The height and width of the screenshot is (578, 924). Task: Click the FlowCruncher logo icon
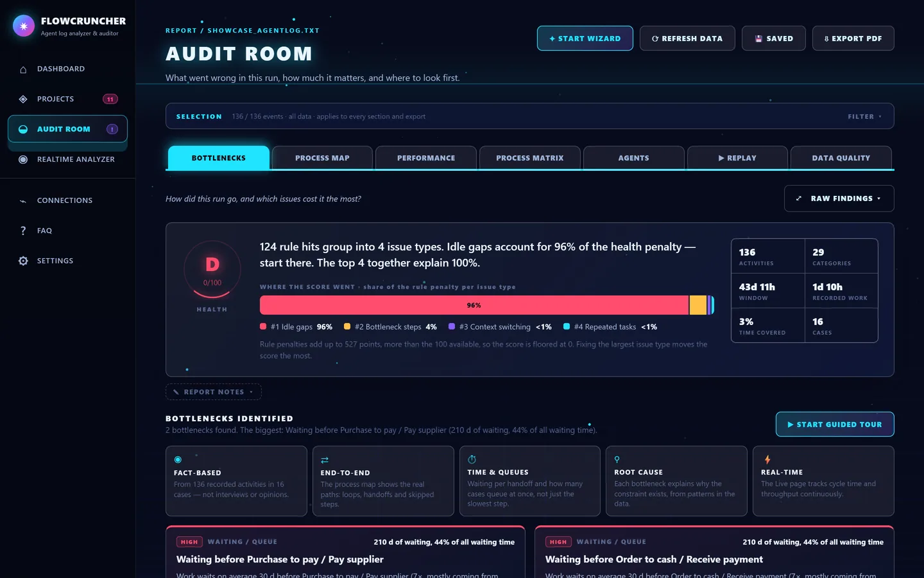(24, 26)
